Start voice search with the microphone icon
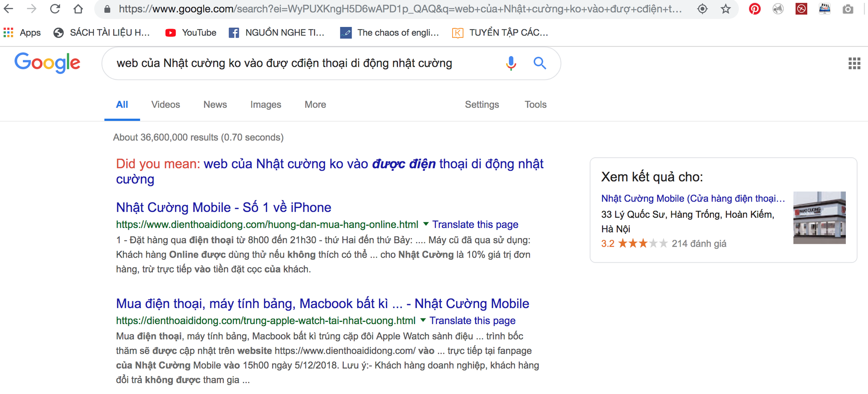Image resolution: width=868 pixels, height=394 pixels. pyautogui.click(x=511, y=63)
